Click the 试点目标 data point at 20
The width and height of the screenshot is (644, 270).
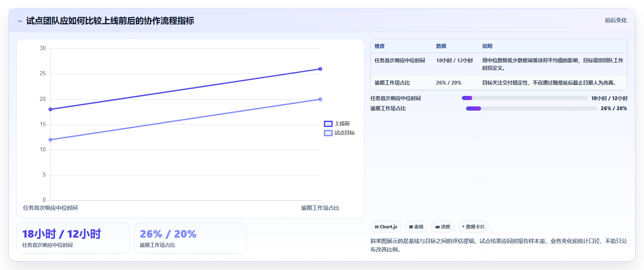pos(320,99)
